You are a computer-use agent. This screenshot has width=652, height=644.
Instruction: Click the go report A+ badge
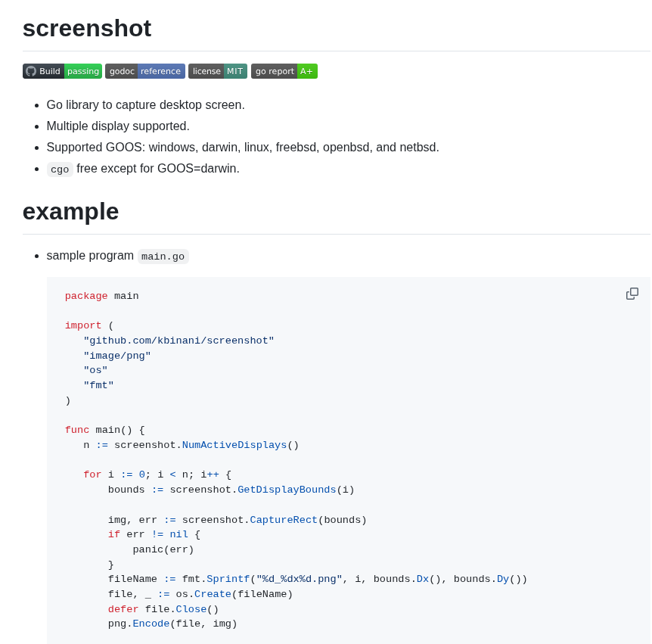[284, 70]
